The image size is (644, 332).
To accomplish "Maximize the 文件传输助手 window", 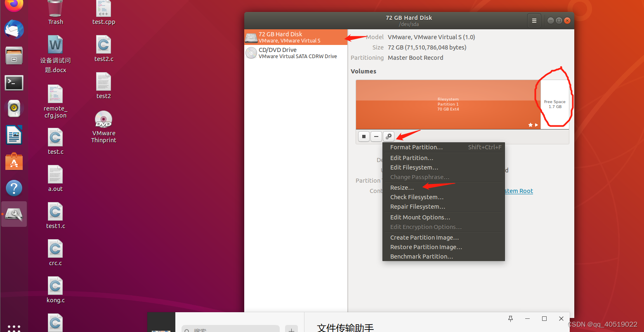I will coord(544,319).
